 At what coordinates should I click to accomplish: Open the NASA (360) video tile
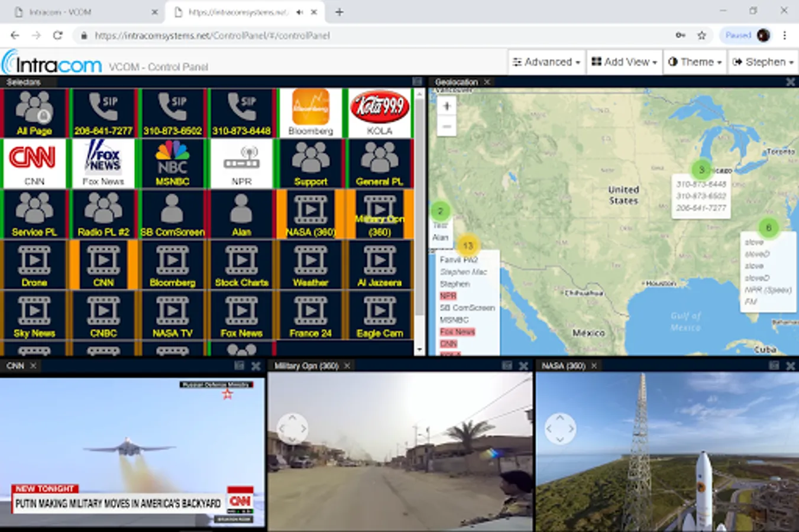click(x=310, y=215)
